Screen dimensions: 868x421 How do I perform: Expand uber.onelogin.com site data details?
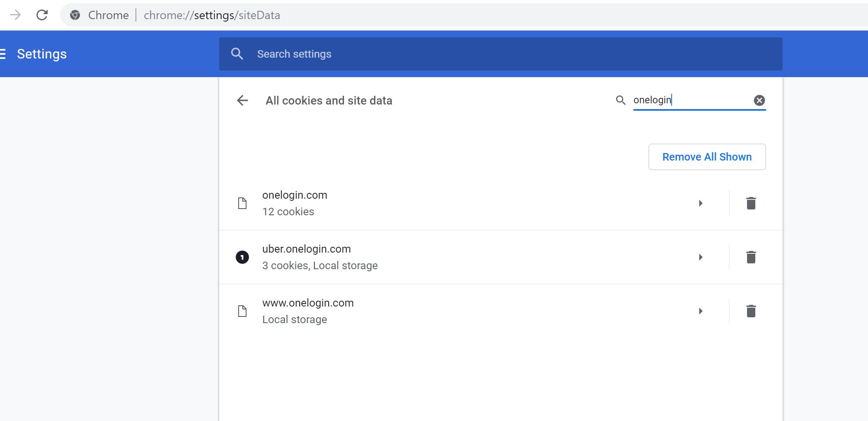tap(701, 257)
